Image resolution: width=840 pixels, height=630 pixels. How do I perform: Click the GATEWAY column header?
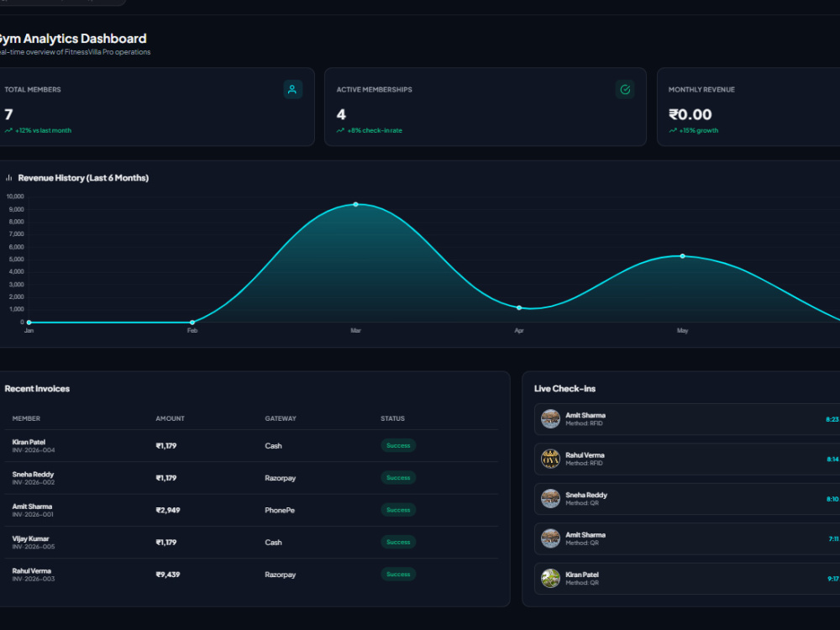pyautogui.click(x=281, y=418)
